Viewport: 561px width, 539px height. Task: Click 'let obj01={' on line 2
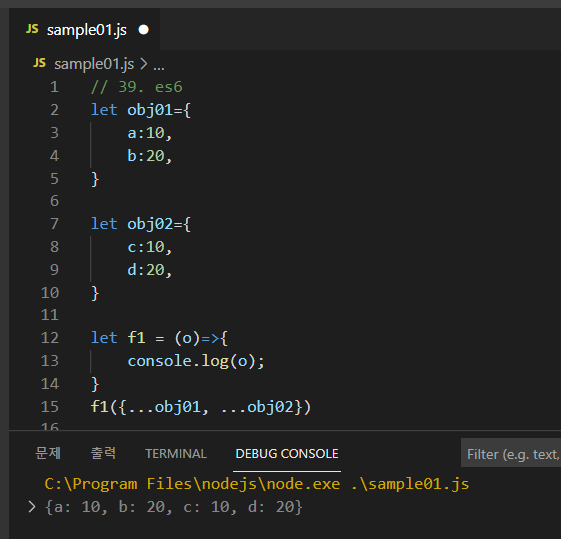coord(141,110)
